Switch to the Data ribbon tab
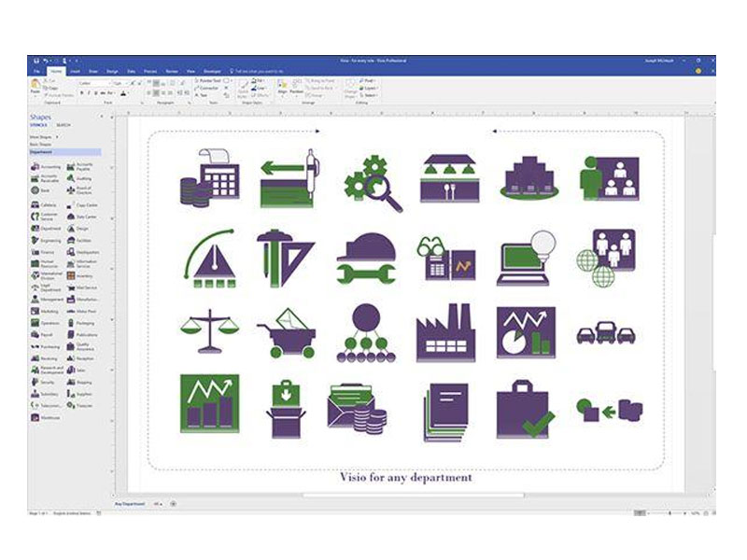Image resolution: width=747 pixels, height=560 pixels. pos(131,71)
